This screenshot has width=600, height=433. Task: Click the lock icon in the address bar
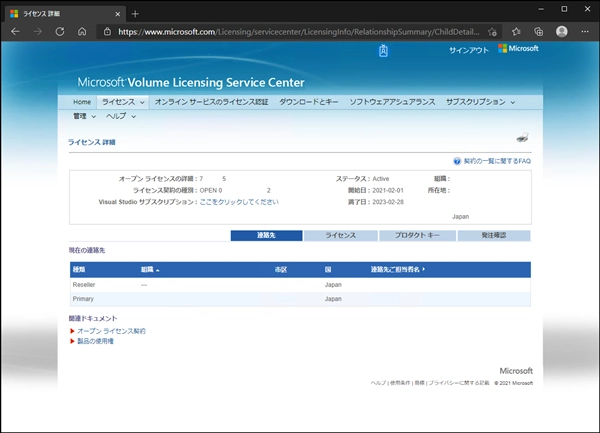pos(108,32)
